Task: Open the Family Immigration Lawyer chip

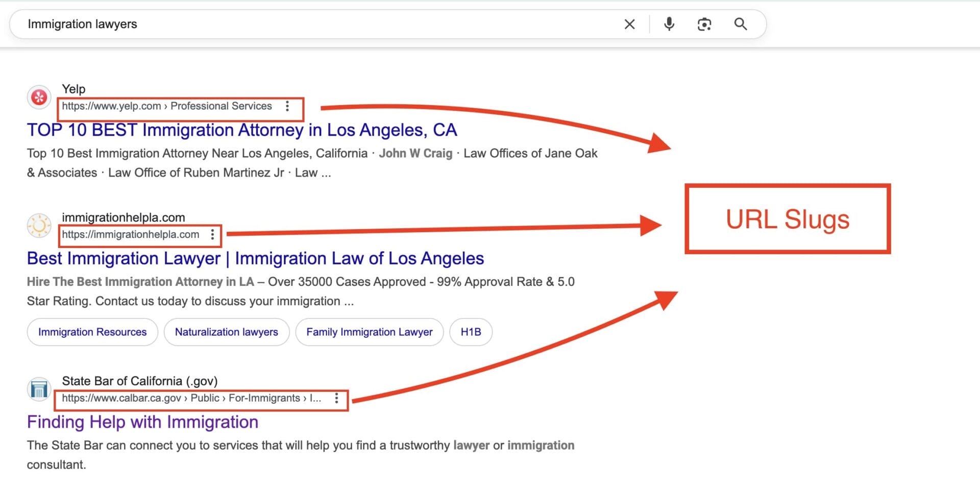Action: pyautogui.click(x=369, y=332)
